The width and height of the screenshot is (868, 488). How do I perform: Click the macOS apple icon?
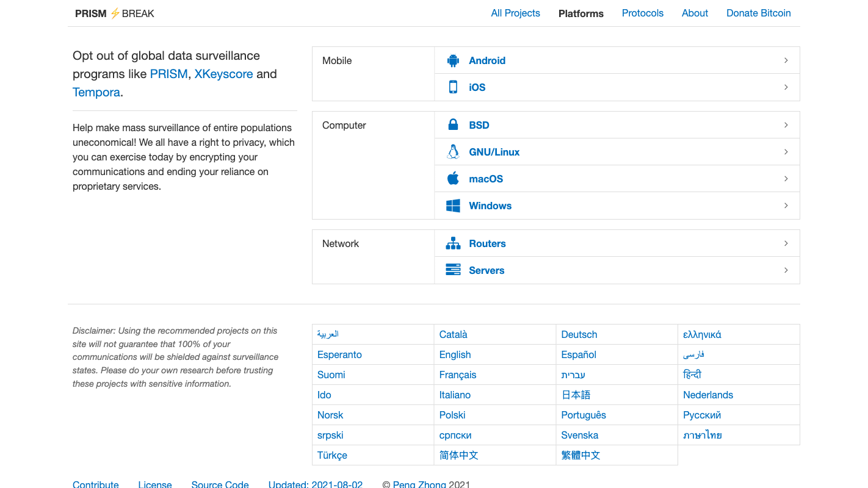pyautogui.click(x=453, y=178)
